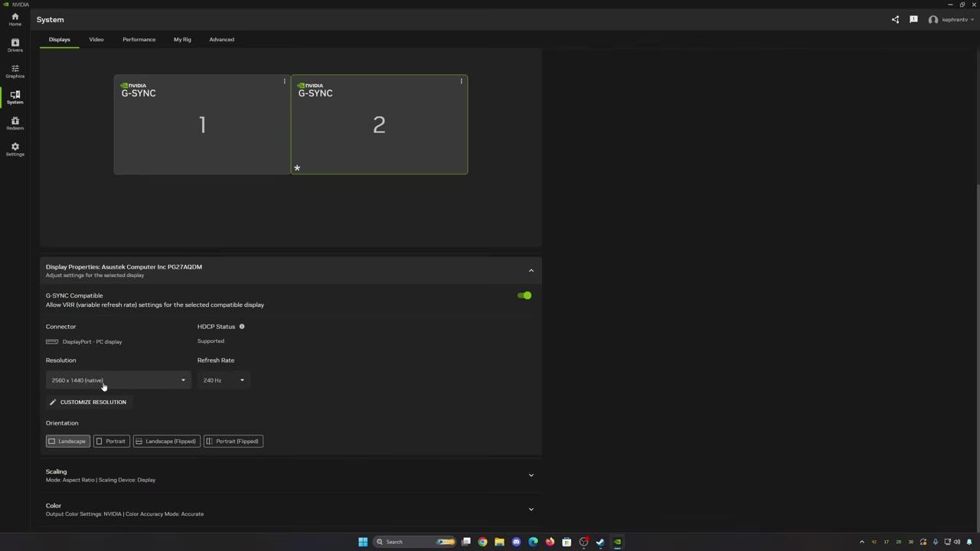Screen dimensions: 980x551
Task: Open the Windows Start menu
Action: [363, 542]
